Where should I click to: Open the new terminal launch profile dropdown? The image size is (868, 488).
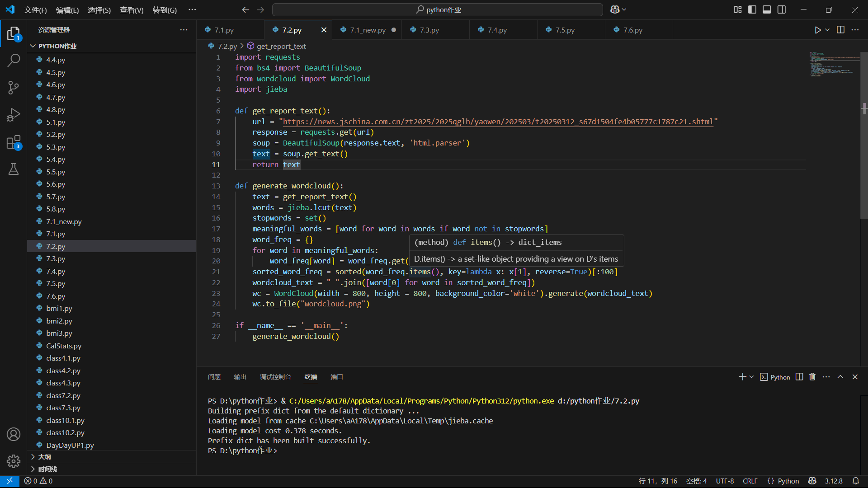coord(752,377)
